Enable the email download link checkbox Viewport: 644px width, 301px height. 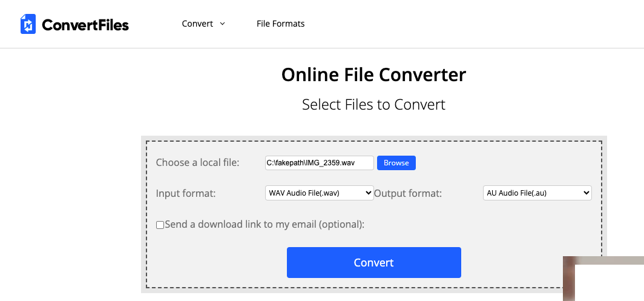(x=160, y=225)
